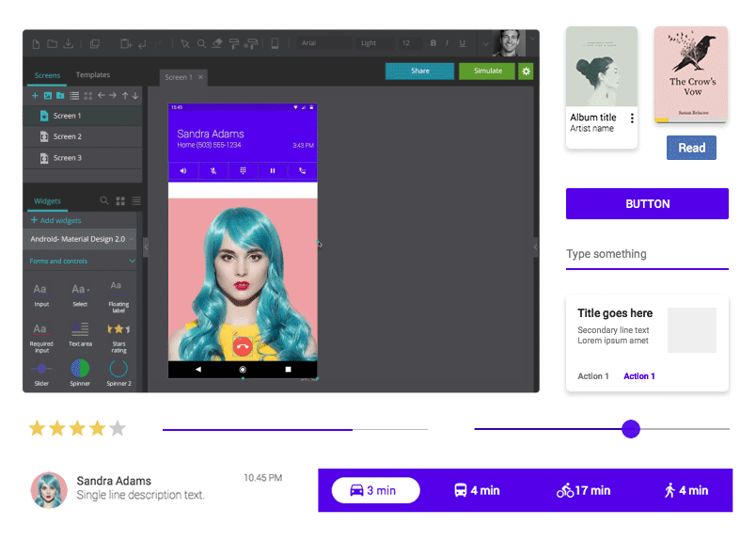This screenshot has height=541, width=756.
Task: Show widgets in grid view
Action: click(120, 200)
